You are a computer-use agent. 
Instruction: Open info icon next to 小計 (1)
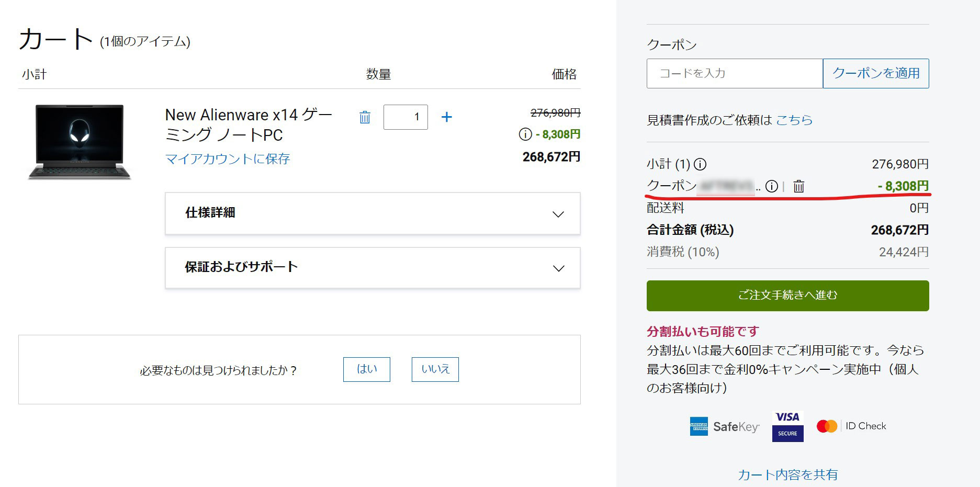(700, 164)
